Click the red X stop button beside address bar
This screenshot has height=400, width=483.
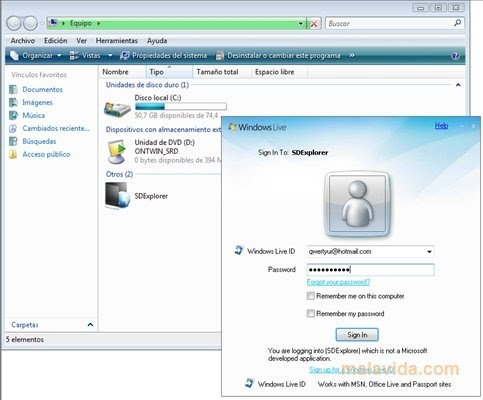click(x=314, y=24)
